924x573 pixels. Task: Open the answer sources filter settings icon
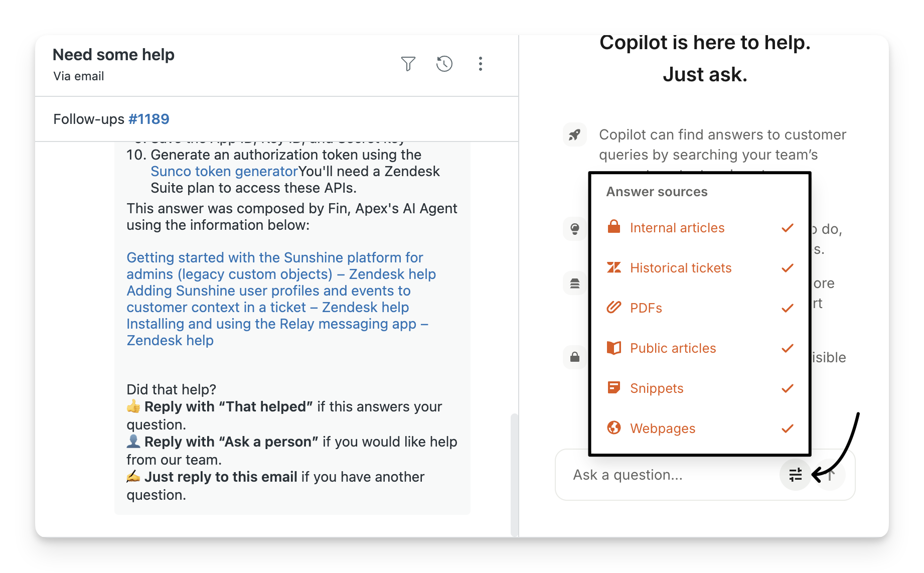pyautogui.click(x=795, y=474)
